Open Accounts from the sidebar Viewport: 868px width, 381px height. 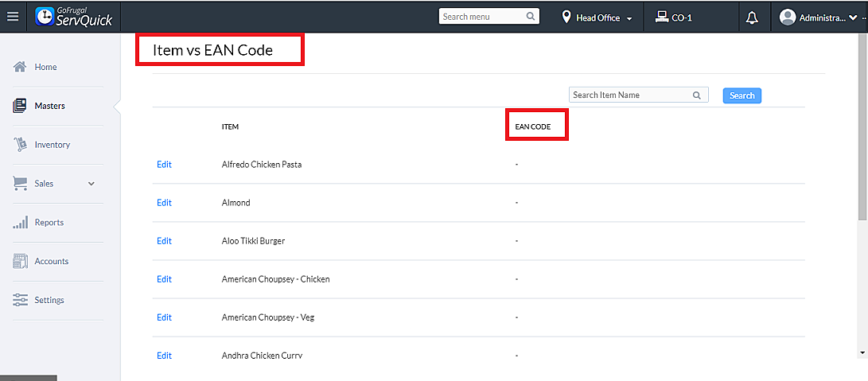point(51,262)
